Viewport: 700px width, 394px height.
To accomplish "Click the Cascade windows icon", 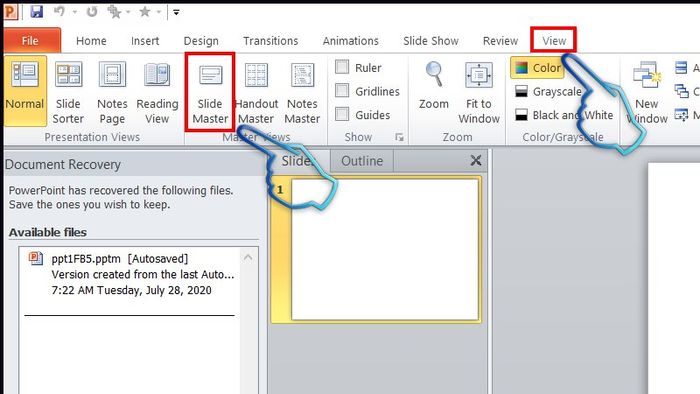I will 681,91.
